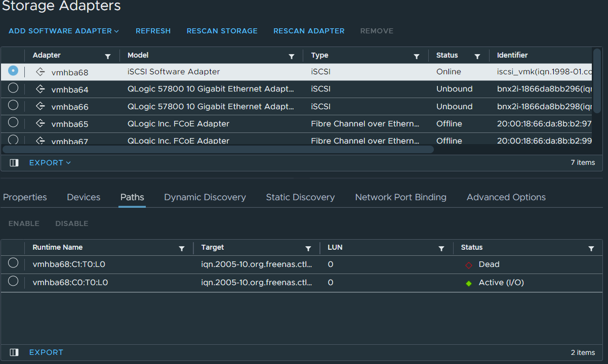This screenshot has width=608, height=364.
Task: Click target cell of Active (I/O) path
Action: click(257, 283)
